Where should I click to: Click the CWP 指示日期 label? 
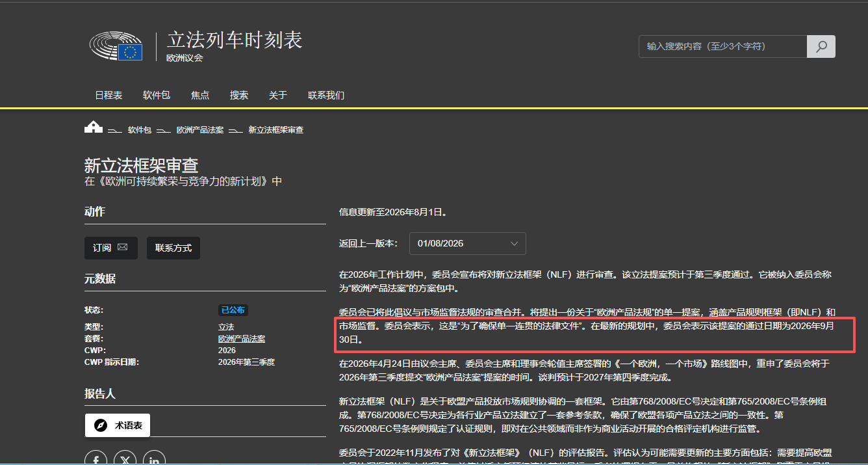[x=111, y=362]
